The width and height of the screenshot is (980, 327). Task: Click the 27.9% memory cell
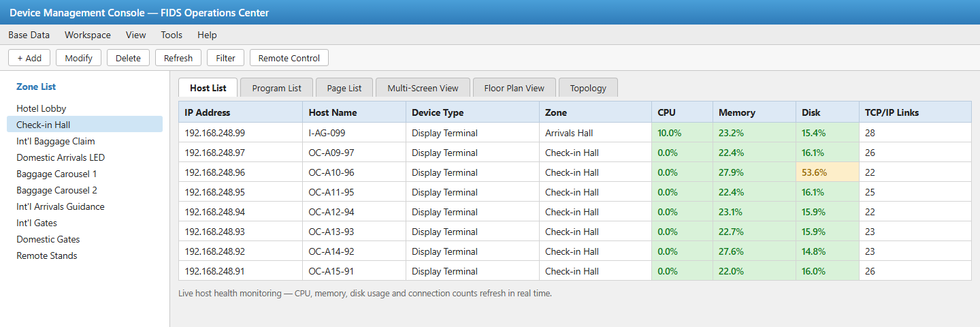point(755,172)
